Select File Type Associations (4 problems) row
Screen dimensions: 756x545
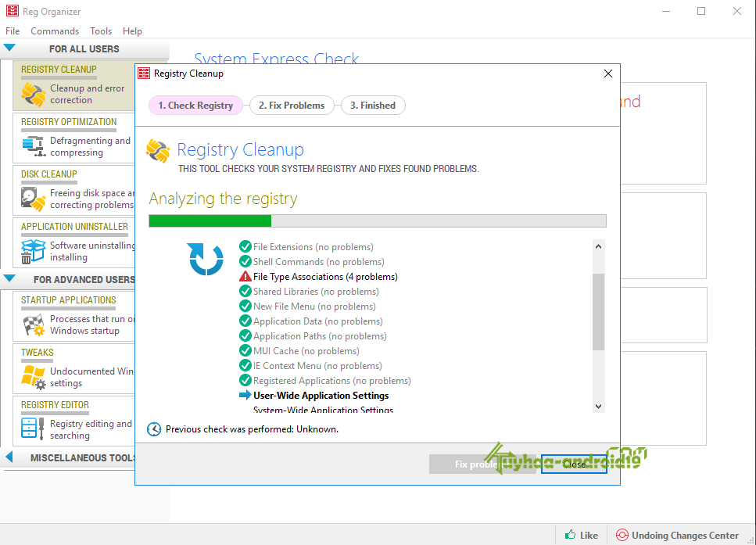(318, 276)
